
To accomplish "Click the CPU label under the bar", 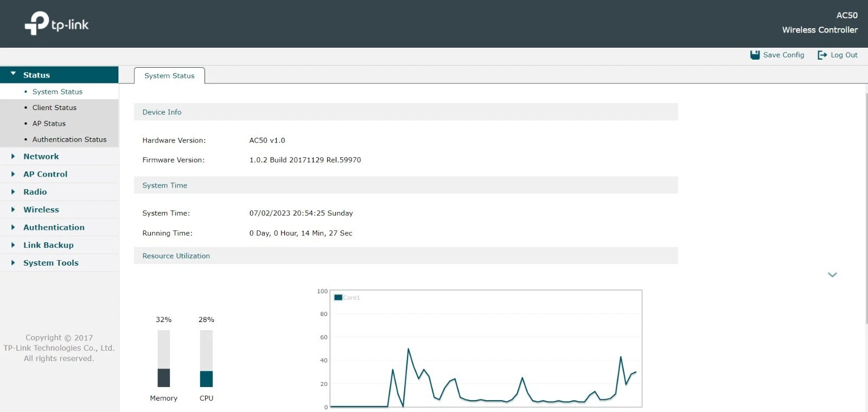I will (206, 398).
